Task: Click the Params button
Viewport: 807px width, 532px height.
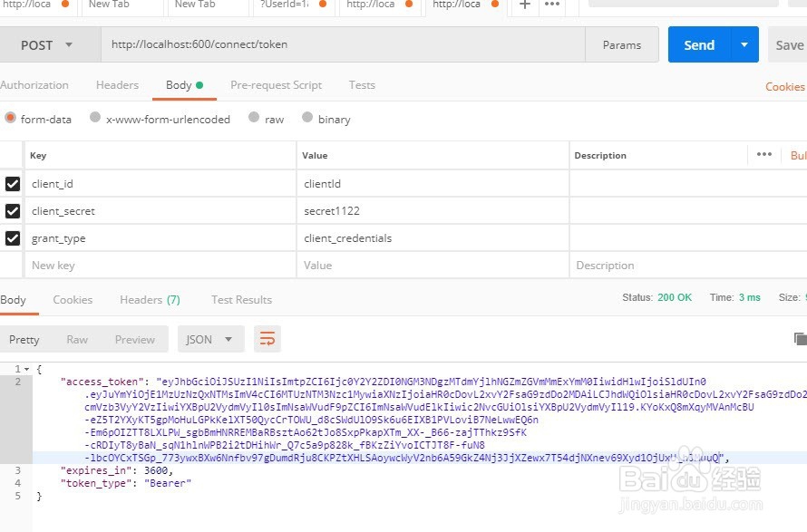Action: pos(622,44)
